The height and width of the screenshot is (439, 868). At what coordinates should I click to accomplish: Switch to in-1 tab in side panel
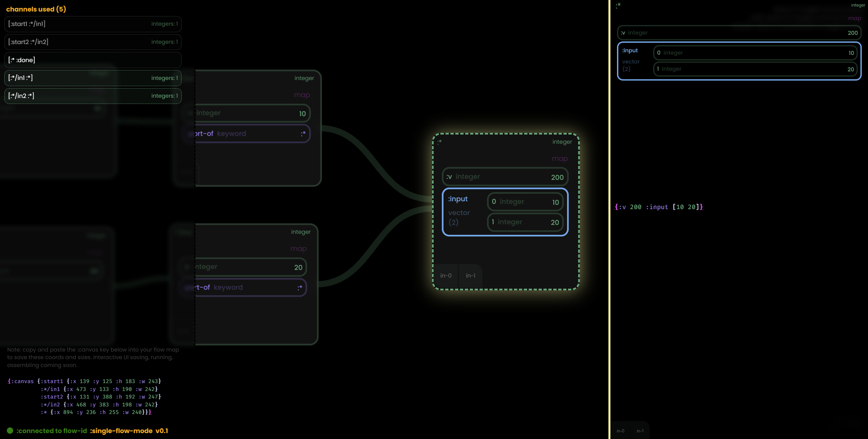[x=640, y=431]
